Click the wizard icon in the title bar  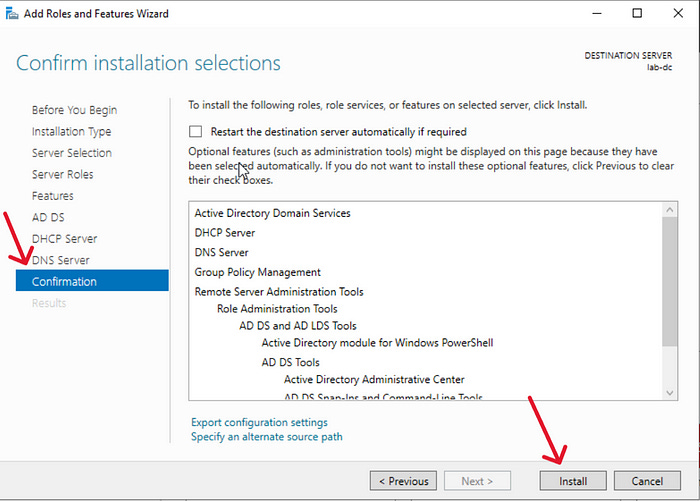pos(12,13)
